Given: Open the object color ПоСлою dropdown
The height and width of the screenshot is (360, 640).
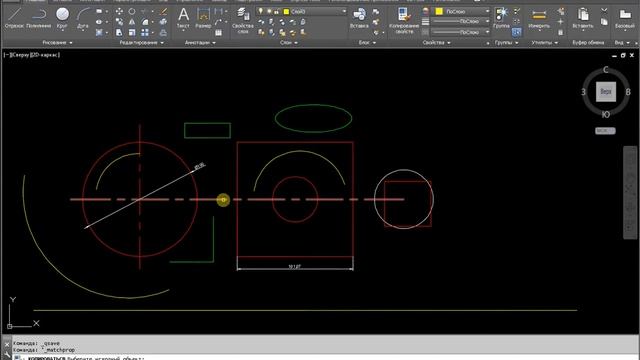Looking at the screenshot, I should 462,11.
